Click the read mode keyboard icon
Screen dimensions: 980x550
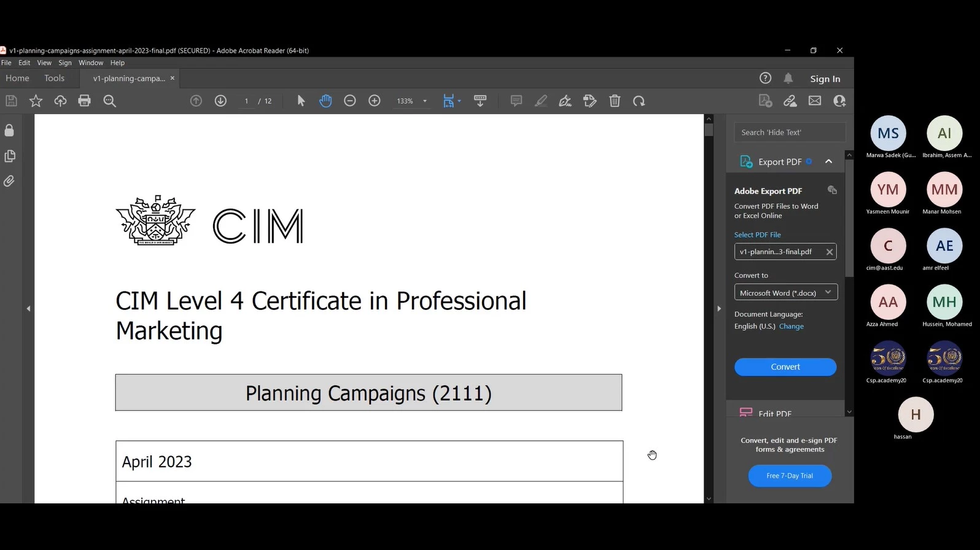(x=480, y=101)
